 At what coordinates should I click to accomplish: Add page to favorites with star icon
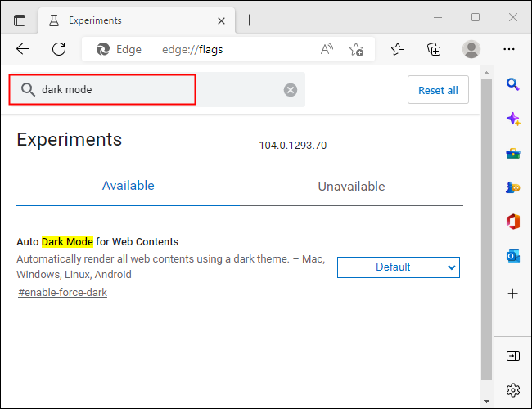(x=356, y=49)
